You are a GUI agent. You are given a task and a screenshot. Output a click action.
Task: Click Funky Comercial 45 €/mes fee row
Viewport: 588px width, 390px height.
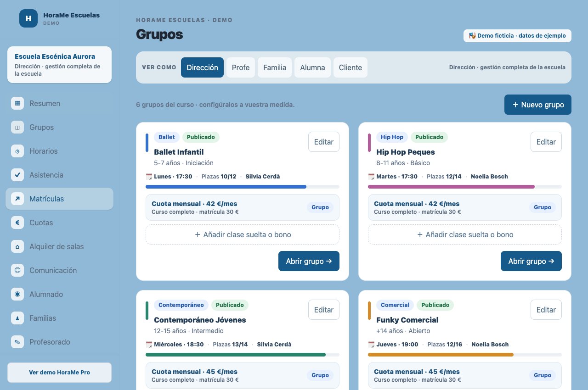465,375
